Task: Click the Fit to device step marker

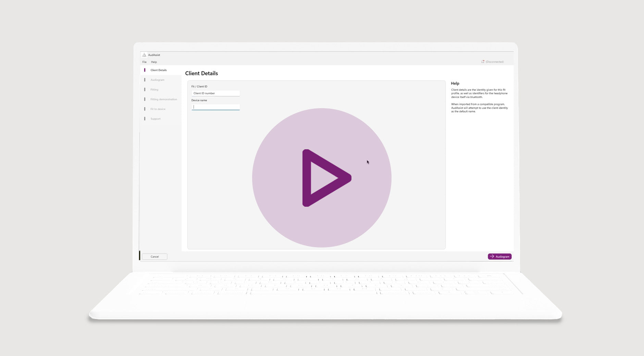Action: click(x=145, y=109)
